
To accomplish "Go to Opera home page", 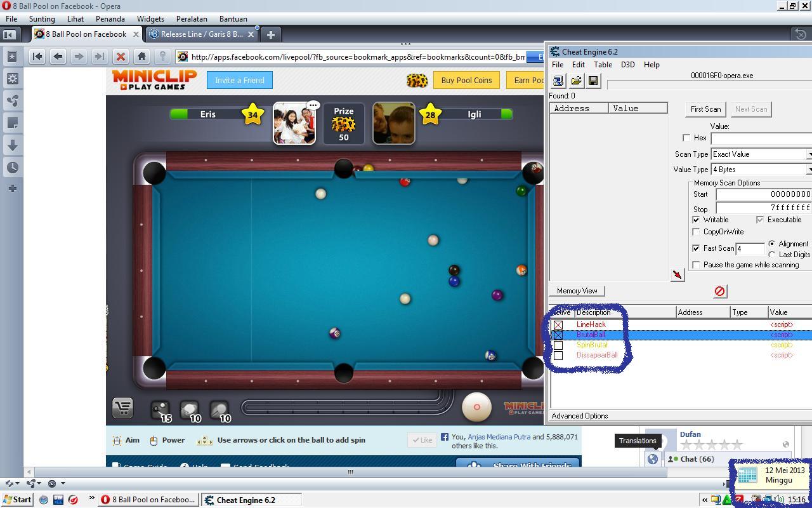I will (x=141, y=57).
